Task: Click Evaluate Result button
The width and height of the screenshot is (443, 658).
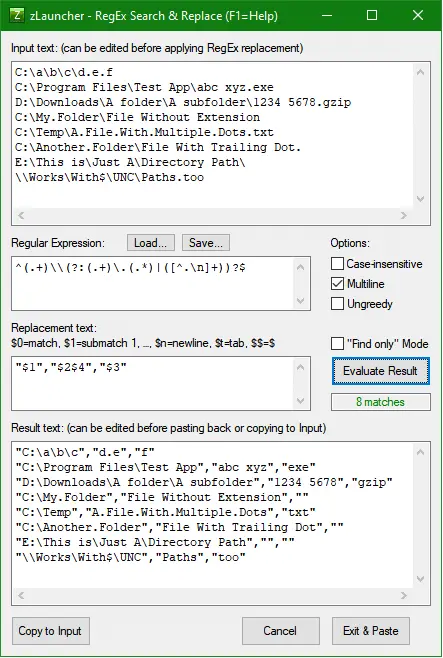Action: click(380, 371)
